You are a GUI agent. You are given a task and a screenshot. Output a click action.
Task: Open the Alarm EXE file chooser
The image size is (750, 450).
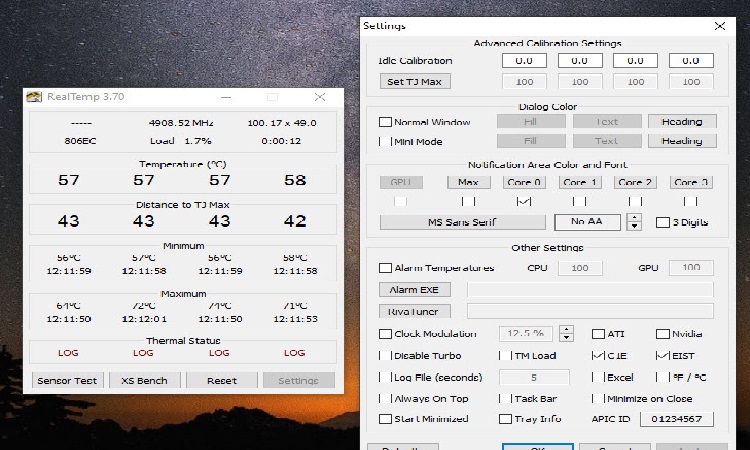(x=414, y=290)
